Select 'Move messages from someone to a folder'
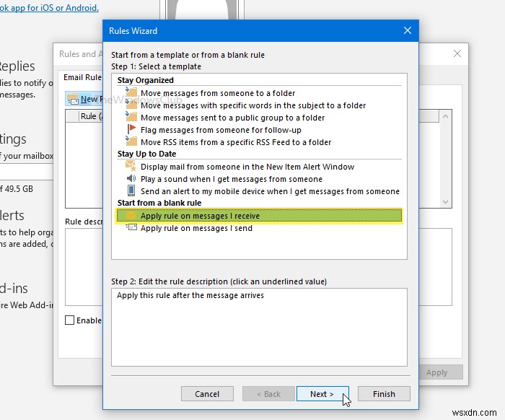505x420 pixels. [218, 93]
